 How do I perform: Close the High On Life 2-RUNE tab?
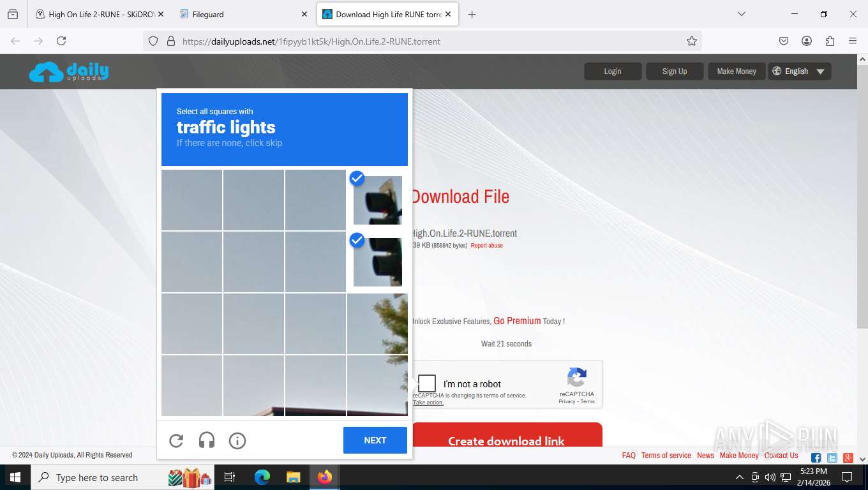160,14
